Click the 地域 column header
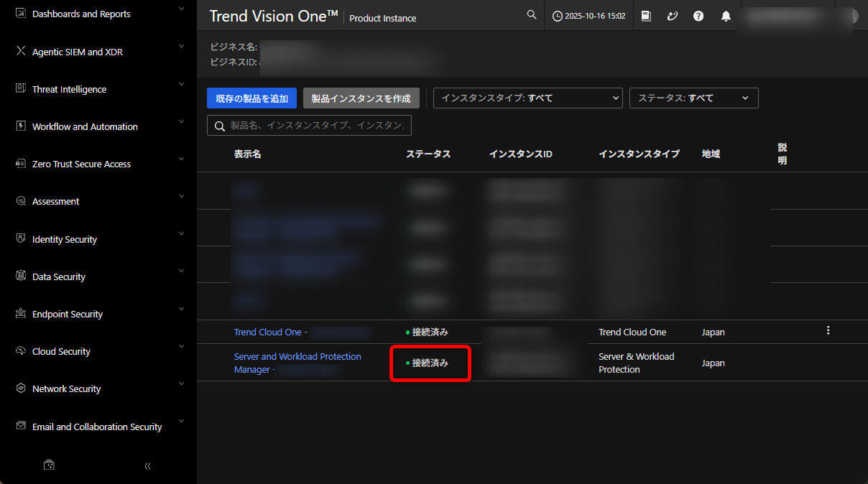Screen dimensions: 868x484 (x=711, y=154)
